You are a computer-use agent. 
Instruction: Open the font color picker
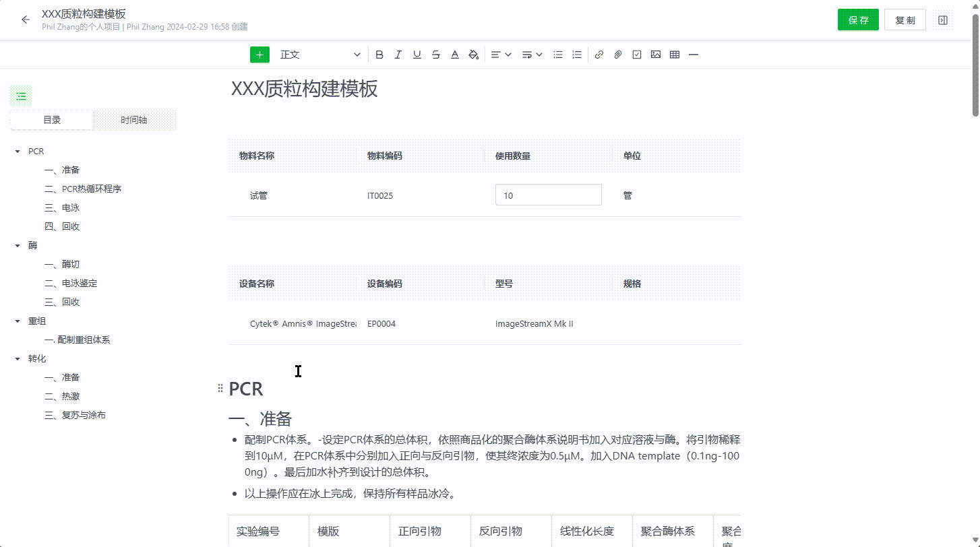455,55
